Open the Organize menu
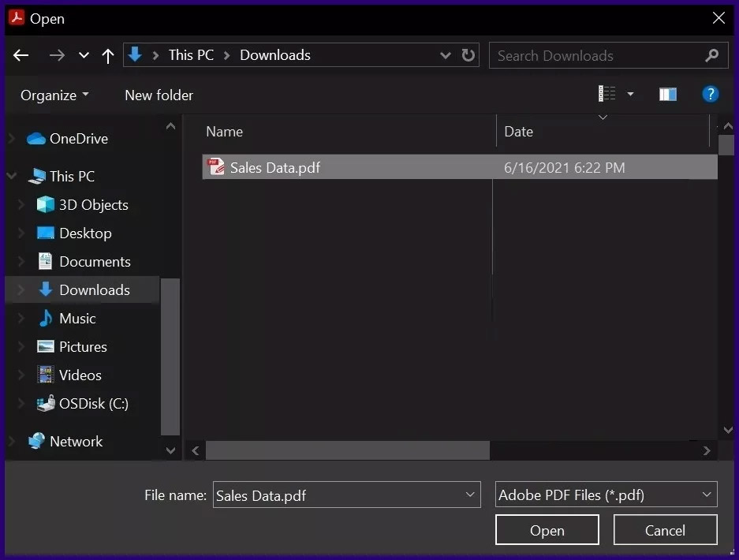The width and height of the screenshot is (739, 560). (x=54, y=95)
